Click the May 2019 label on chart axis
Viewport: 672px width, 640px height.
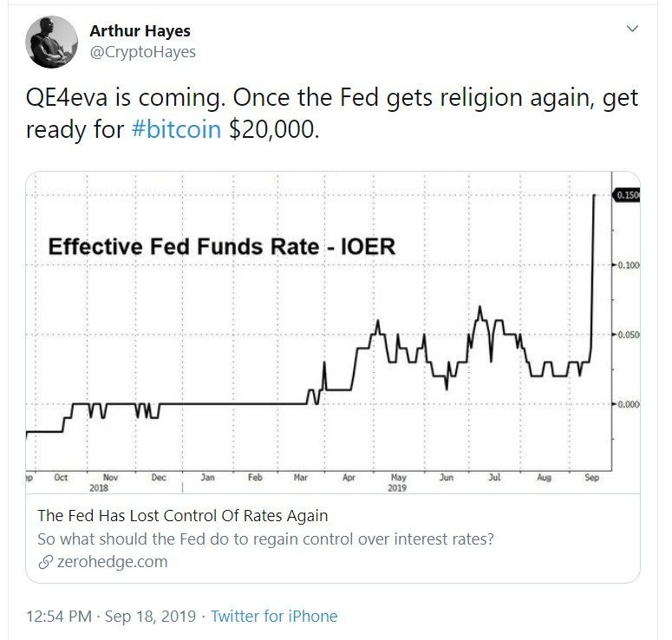pyautogui.click(x=397, y=483)
